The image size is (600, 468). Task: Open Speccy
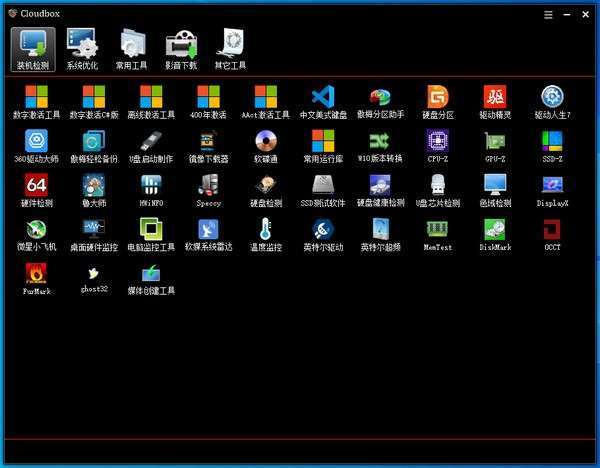(209, 191)
